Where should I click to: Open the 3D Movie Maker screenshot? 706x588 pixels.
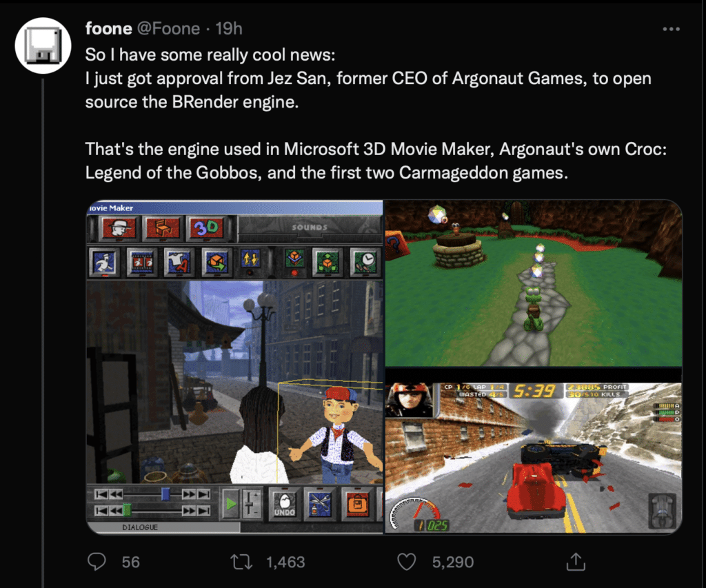tap(234, 367)
